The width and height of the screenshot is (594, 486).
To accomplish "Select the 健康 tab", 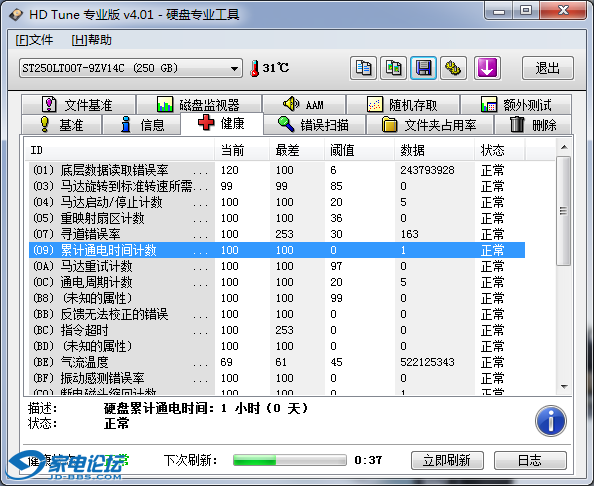I will pos(222,123).
